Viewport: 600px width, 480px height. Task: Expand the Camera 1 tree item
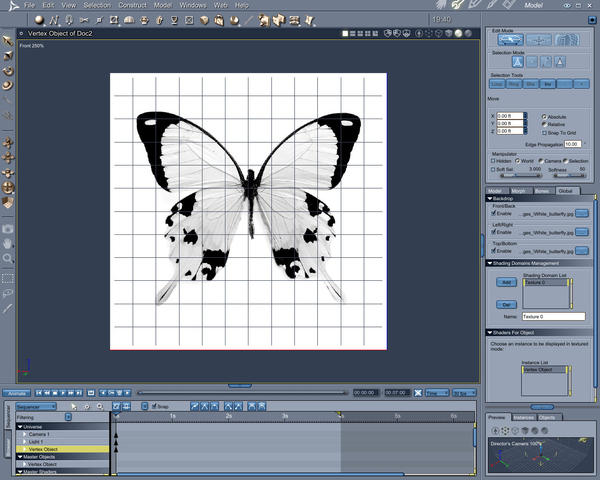[x=25, y=434]
